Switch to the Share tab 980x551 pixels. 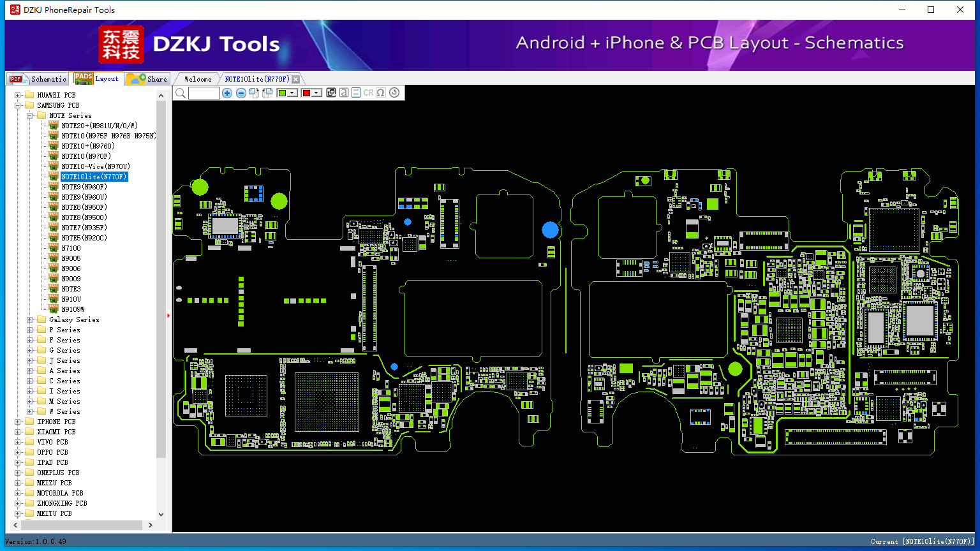point(147,79)
